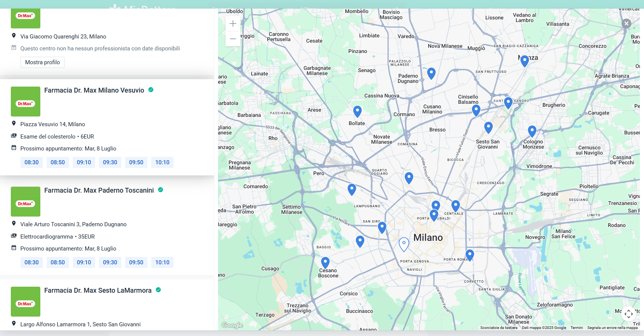The width and height of the screenshot is (644, 336).
Task: Open the Sesto San Giovanni map pin
Action: 488,128
